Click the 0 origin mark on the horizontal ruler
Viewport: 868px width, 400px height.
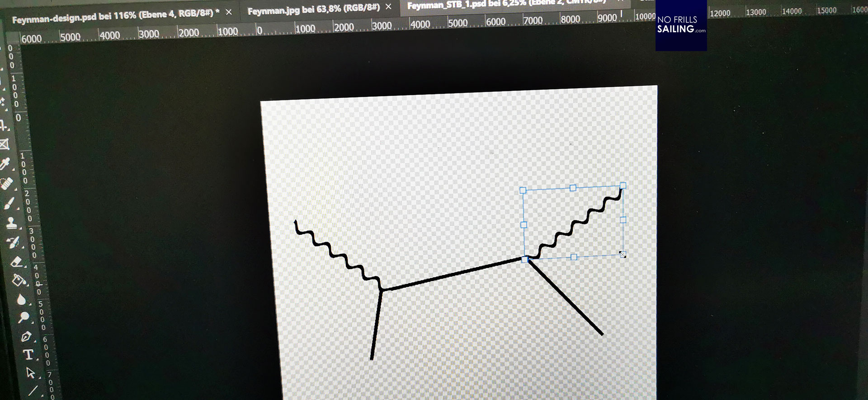click(x=259, y=30)
